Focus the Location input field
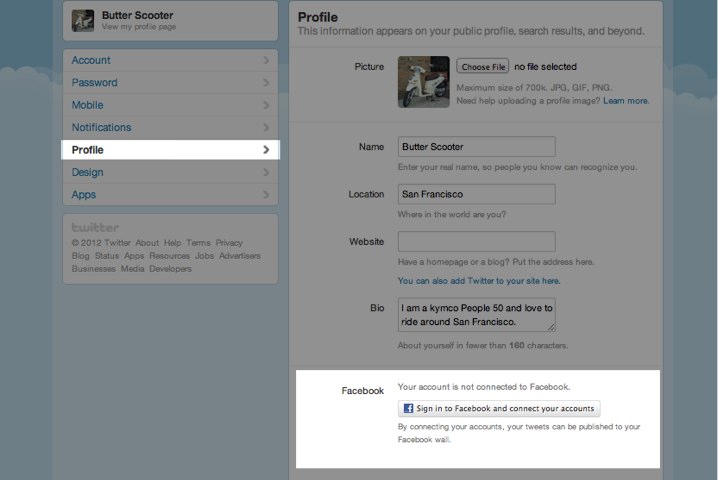Image resolution: width=718 pixels, height=480 pixels. click(477, 194)
